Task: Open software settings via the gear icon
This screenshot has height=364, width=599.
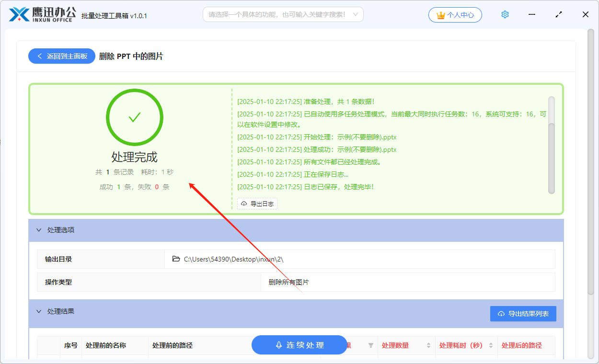Action: pos(505,14)
